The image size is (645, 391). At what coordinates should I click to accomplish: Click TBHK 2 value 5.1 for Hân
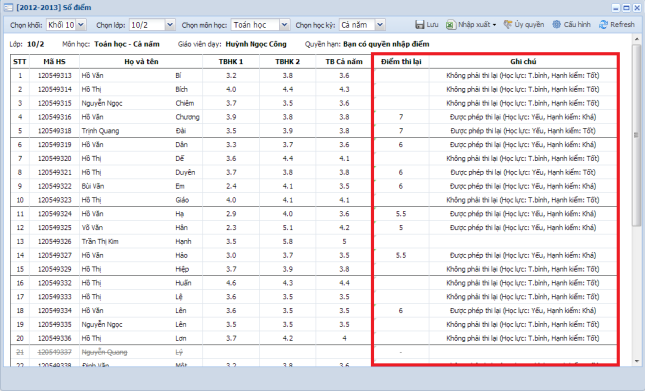click(x=288, y=228)
